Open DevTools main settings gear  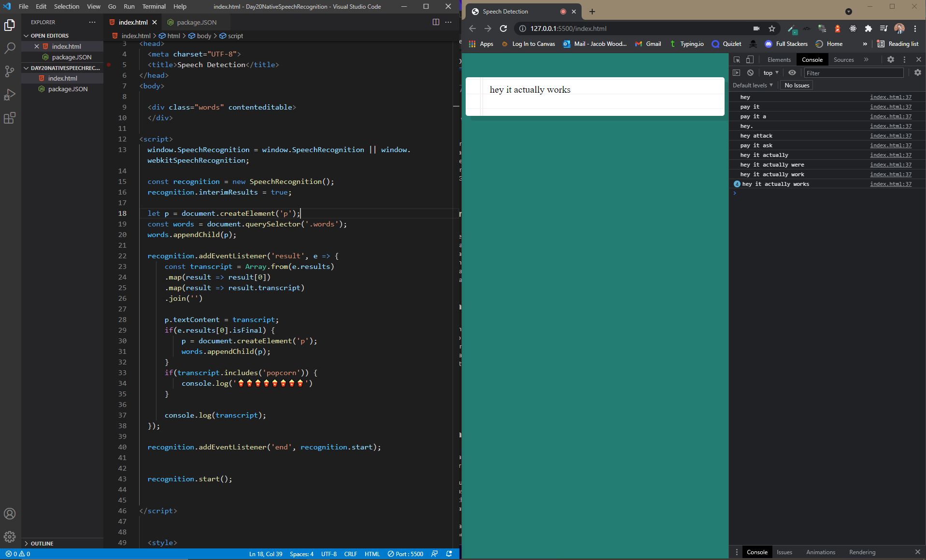click(891, 59)
